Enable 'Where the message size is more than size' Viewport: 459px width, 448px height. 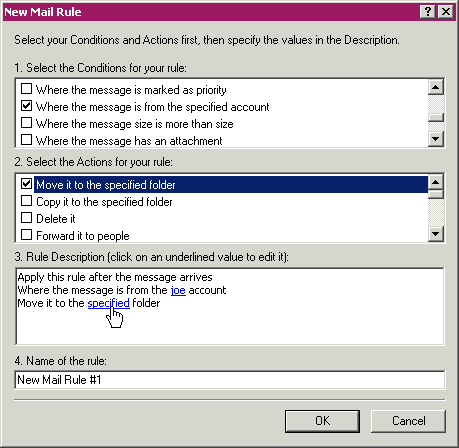[x=26, y=123]
